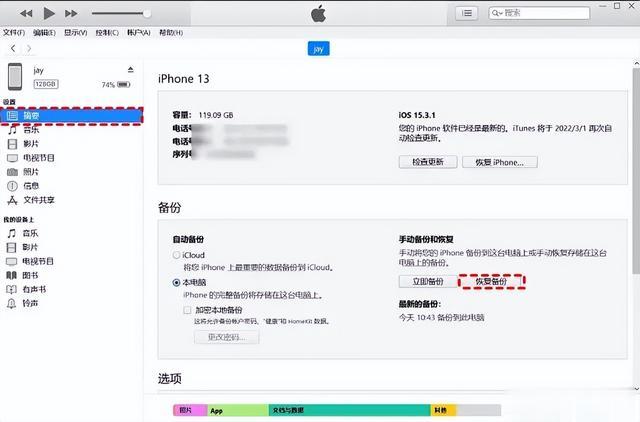
Task: Click the 更改密码... button
Action: 227,337
